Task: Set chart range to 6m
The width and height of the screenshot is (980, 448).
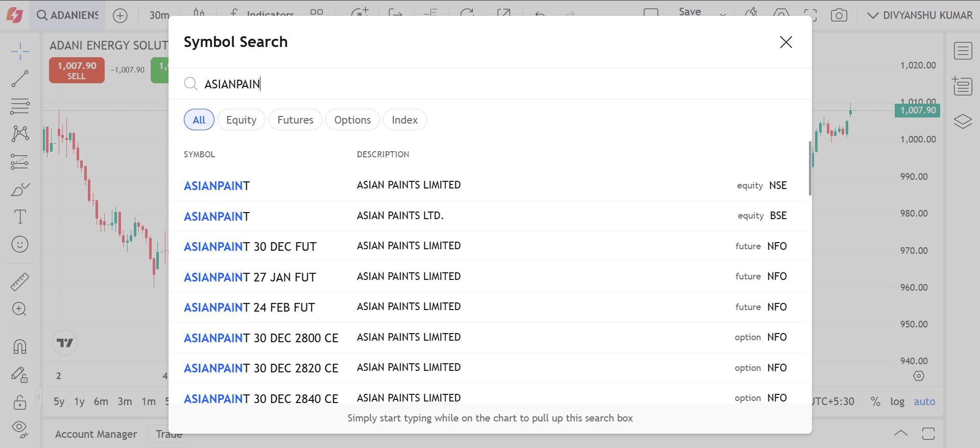Action: (x=101, y=402)
